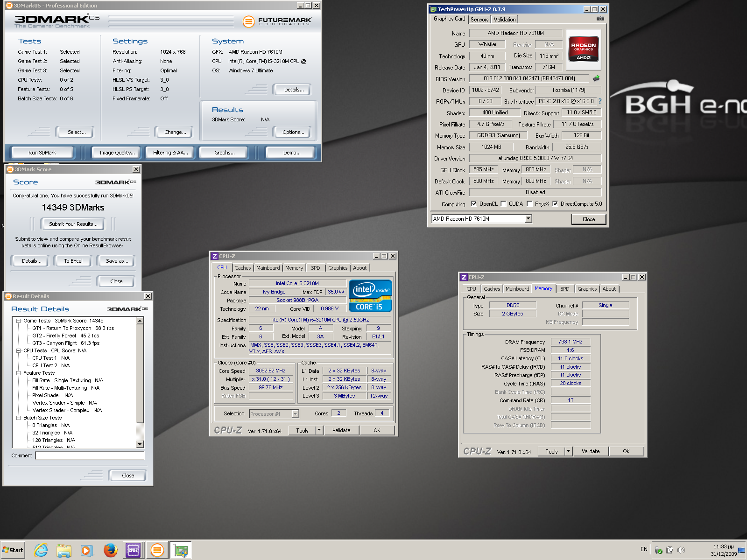Switch to the Validation tab in GPU-Z
Viewport: 747px width, 560px height.
point(505,20)
